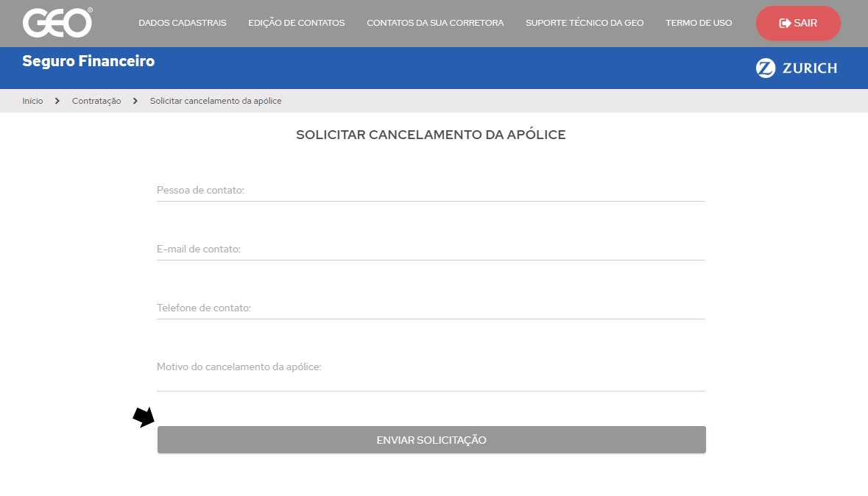Open the Dados Cadastrais menu

tap(182, 23)
